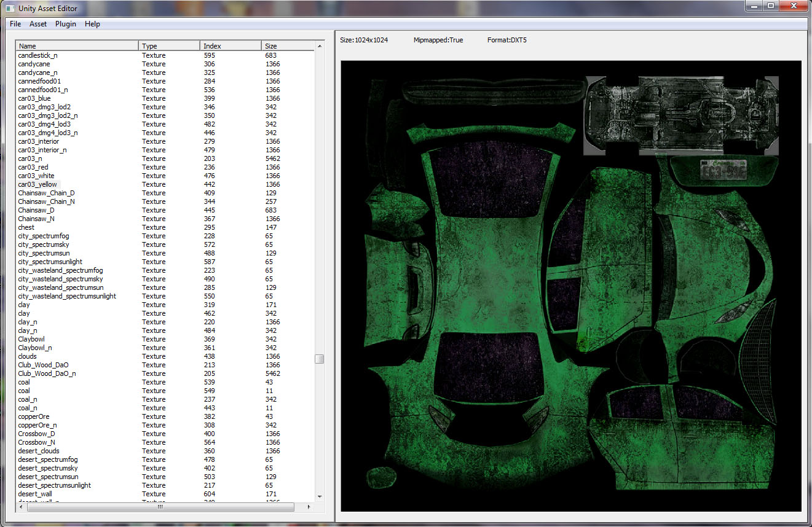
Task: Sort list by Type column header
Action: click(170, 46)
